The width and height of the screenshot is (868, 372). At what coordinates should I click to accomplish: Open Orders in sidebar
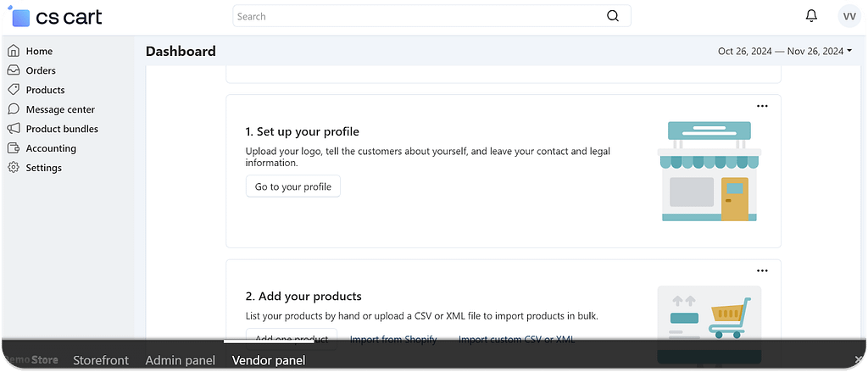pos(41,70)
